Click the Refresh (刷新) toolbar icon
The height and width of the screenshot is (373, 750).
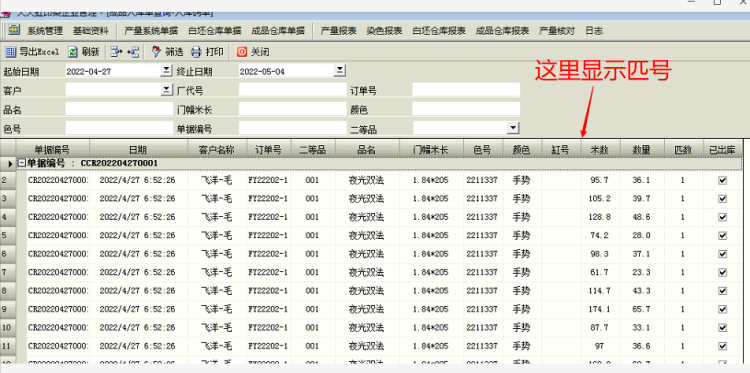tap(73, 52)
